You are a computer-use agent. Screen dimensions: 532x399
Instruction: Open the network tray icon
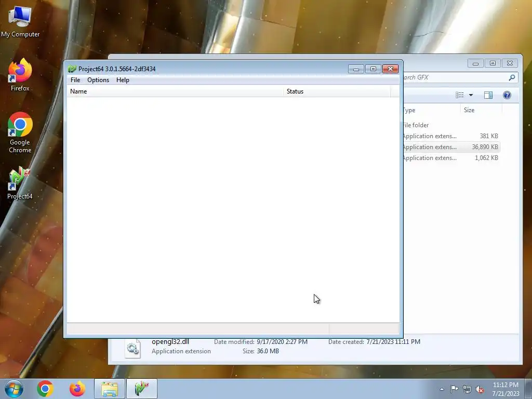467,389
